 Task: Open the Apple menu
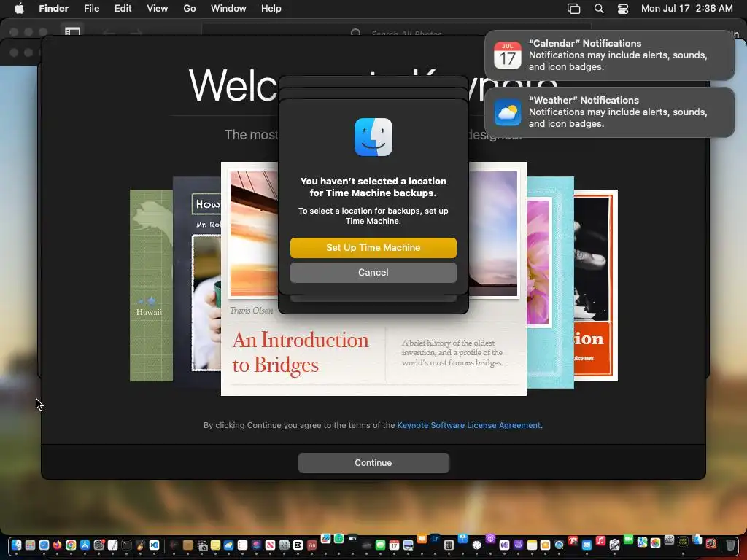click(19, 9)
